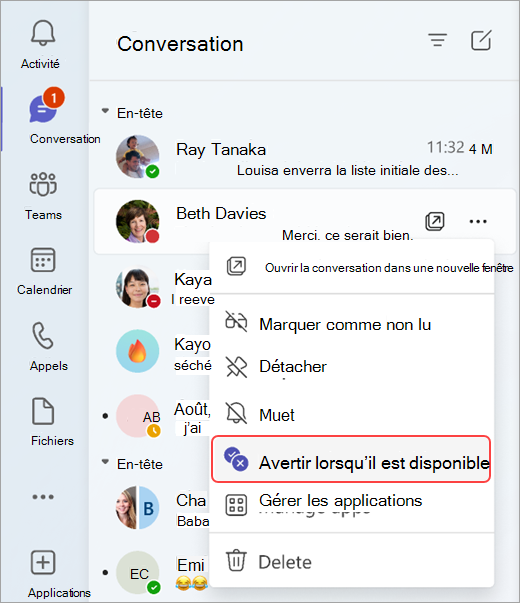Choose Muet to mute chat

(352, 415)
